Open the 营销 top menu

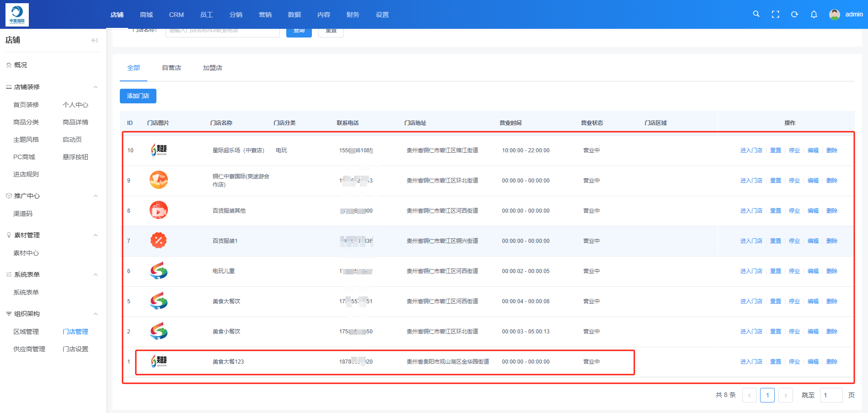click(x=265, y=15)
